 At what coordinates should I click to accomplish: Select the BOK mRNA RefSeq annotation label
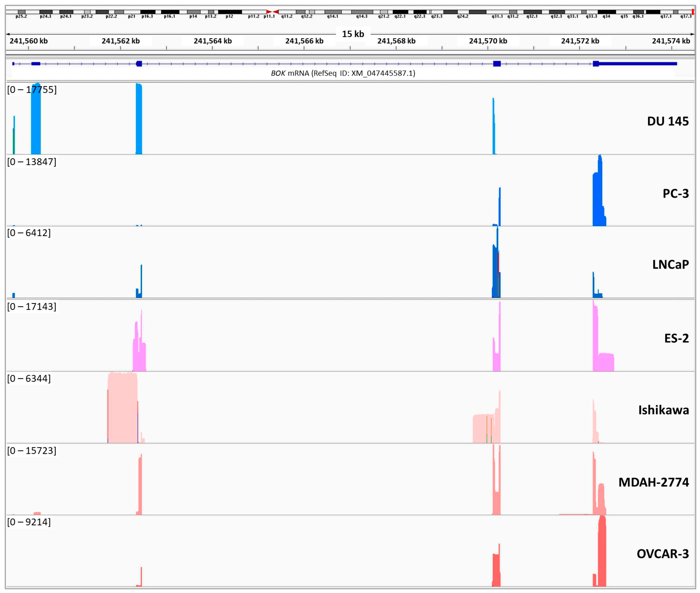coord(343,73)
